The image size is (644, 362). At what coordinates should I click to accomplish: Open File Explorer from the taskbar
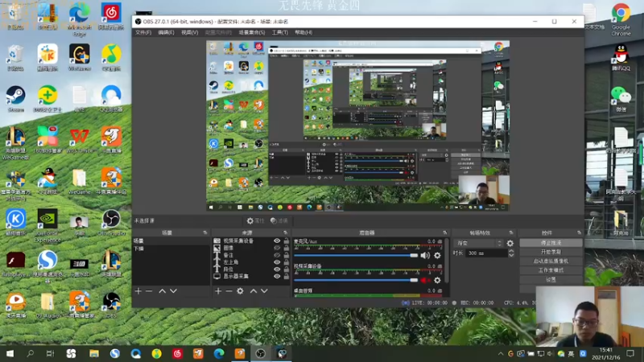click(x=94, y=353)
